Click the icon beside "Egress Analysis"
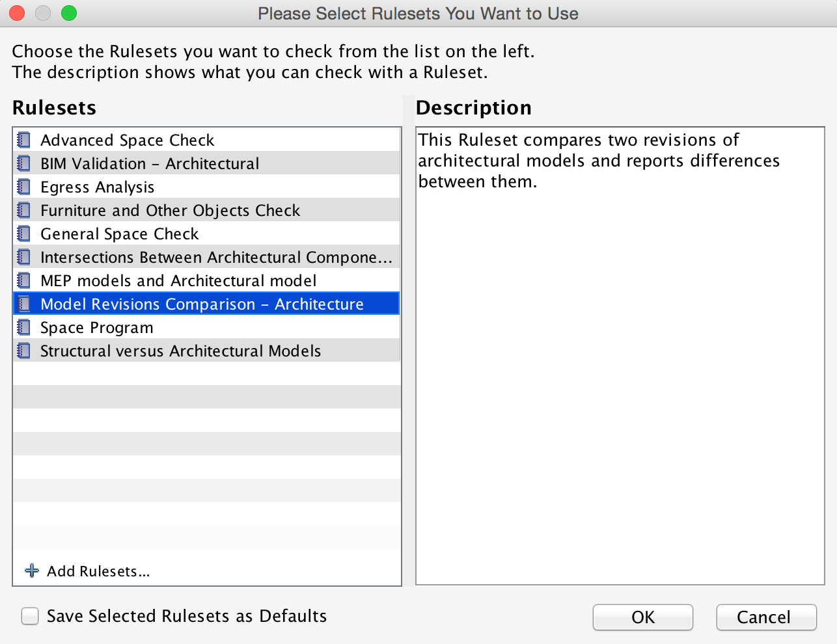837x644 pixels. (x=24, y=187)
